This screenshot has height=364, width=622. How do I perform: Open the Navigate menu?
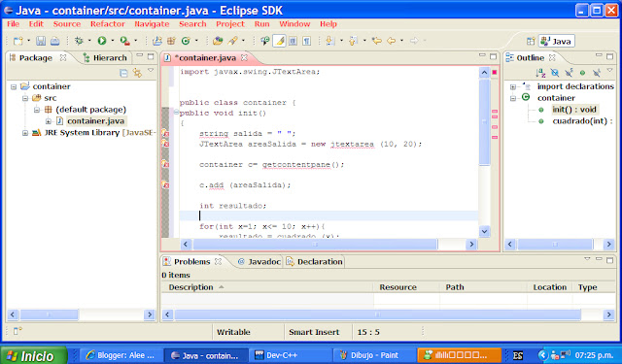coord(152,23)
